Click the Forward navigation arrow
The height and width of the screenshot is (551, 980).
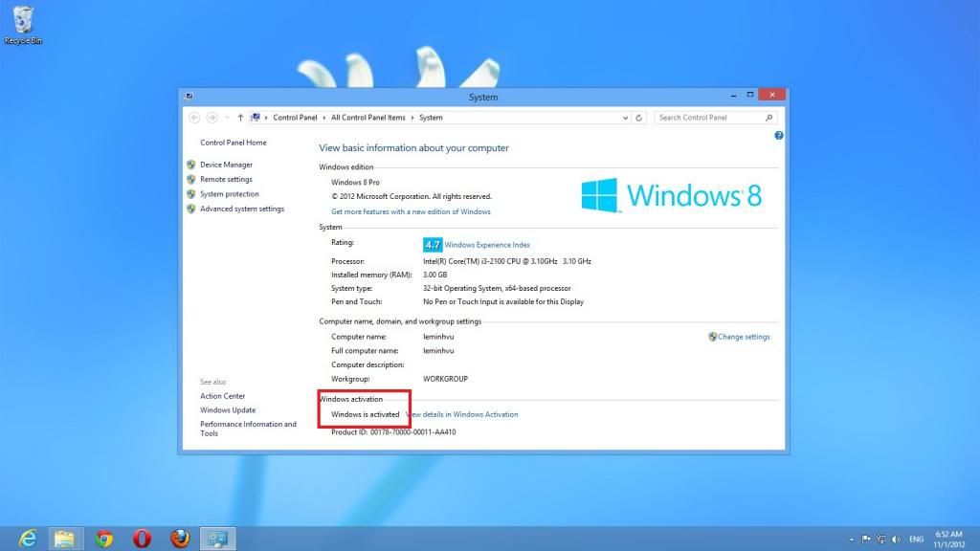(x=212, y=118)
